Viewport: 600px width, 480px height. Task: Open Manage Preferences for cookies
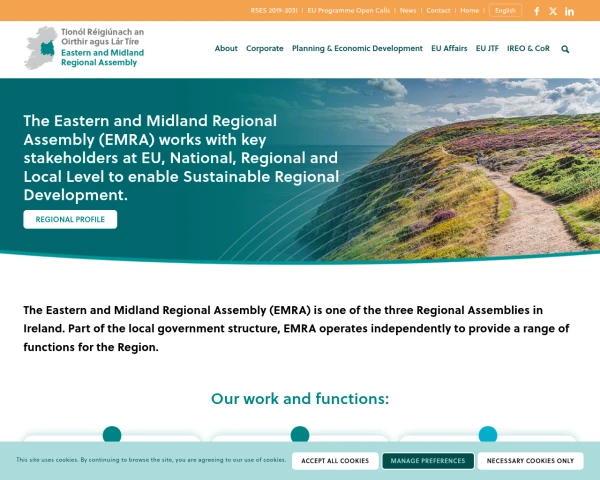[x=428, y=461]
